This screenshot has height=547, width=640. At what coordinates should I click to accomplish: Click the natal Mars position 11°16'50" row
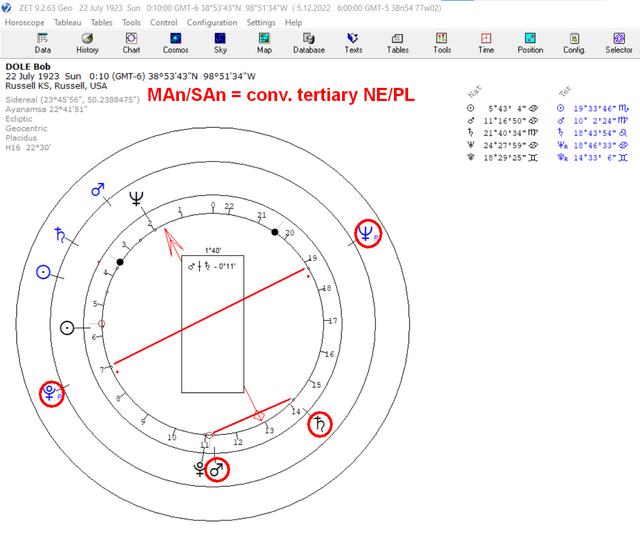[x=502, y=121]
